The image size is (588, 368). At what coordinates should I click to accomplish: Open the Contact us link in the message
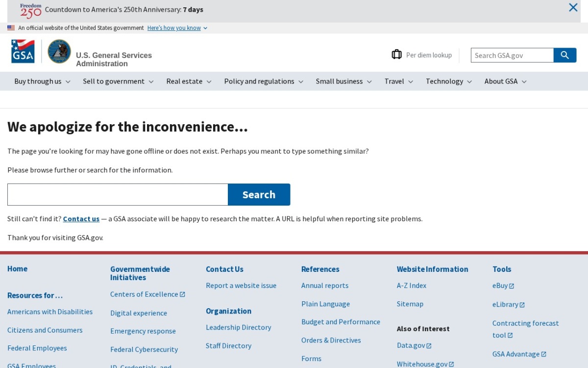pyautogui.click(x=81, y=219)
